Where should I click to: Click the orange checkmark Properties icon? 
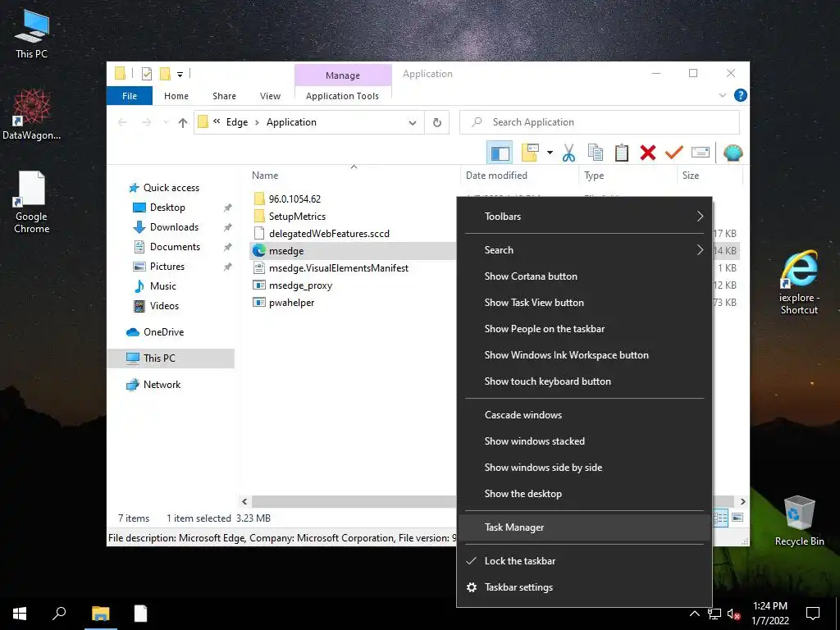(x=674, y=153)
